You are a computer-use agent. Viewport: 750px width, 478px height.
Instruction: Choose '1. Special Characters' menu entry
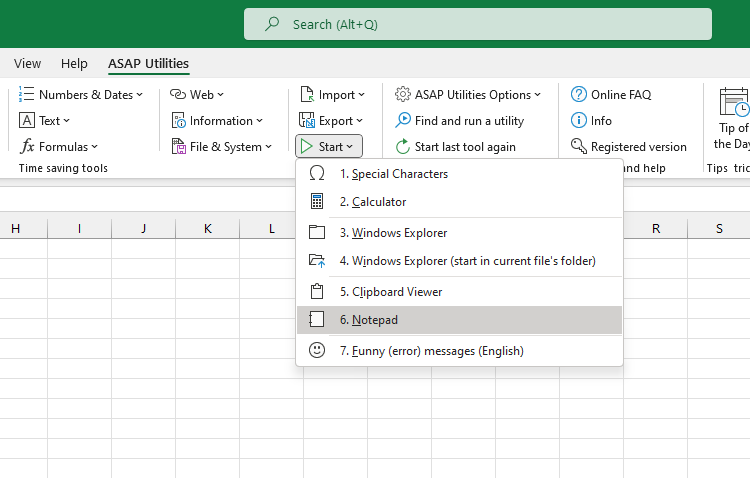tap(459, 174)
